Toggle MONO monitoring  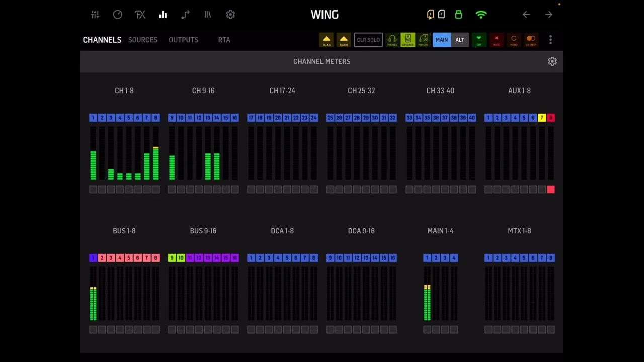pos(514,40)
